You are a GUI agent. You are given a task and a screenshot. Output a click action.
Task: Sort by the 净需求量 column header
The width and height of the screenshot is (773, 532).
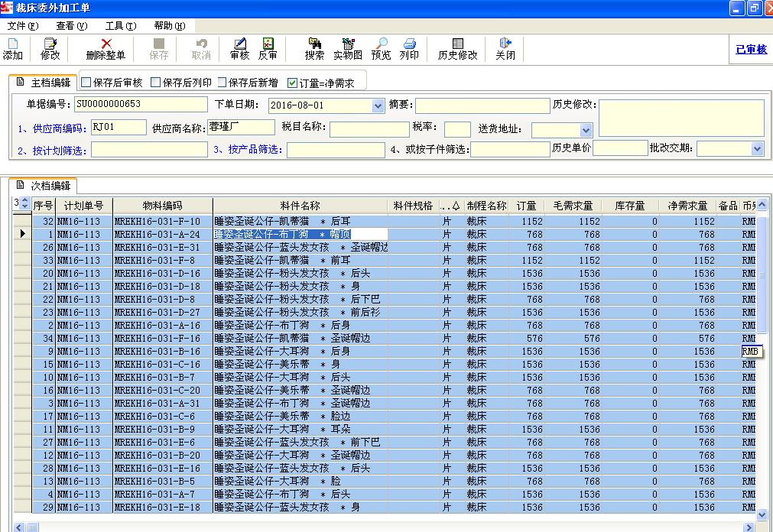[x=687, y=206]
